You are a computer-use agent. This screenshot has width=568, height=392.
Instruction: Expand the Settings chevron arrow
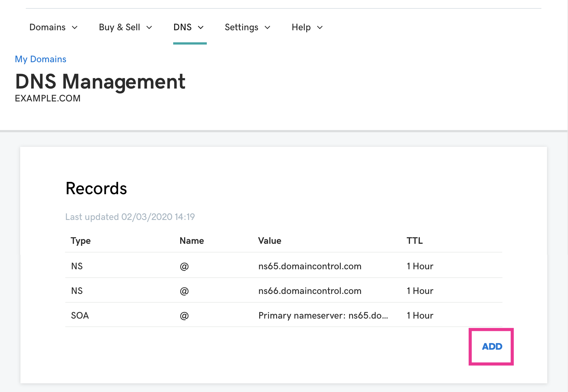pyautogui.click(x=267, y=27)
